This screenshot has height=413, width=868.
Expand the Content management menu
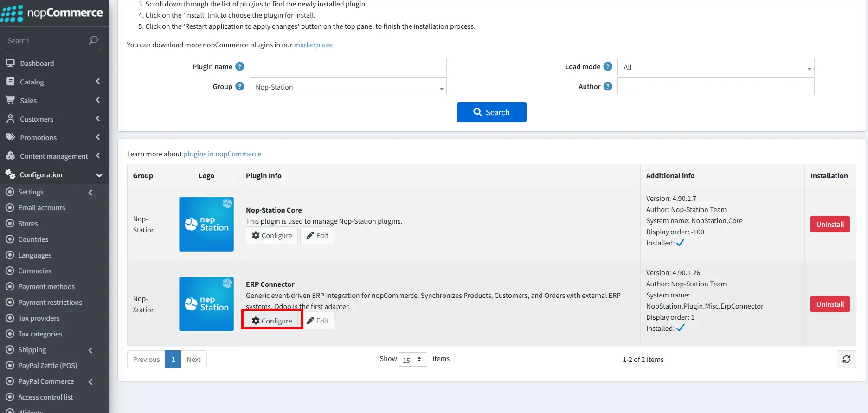click(x=55, y=156)
